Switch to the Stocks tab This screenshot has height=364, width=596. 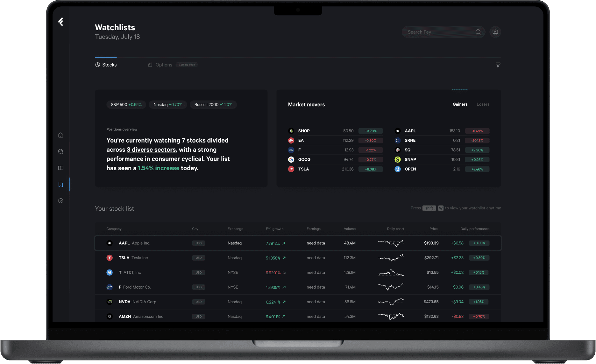pos(106,65)
